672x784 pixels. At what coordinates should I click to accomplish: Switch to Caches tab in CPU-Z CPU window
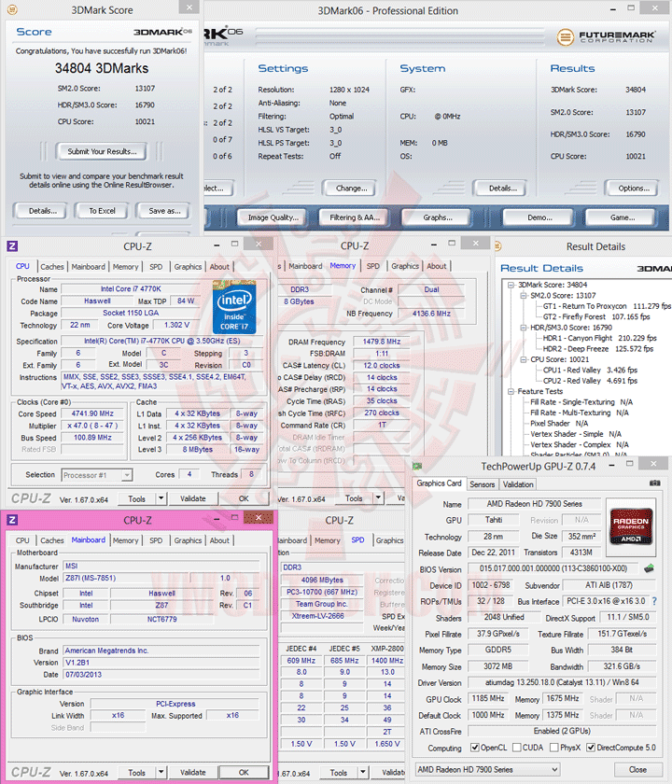[x=52, y=267]
